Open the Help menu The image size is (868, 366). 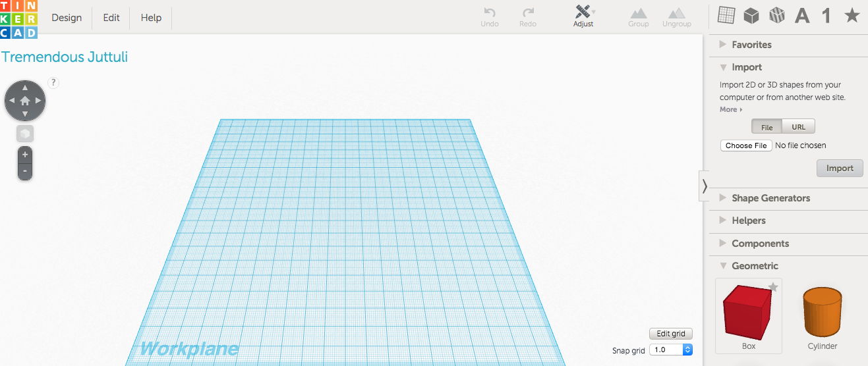(151, 18)
